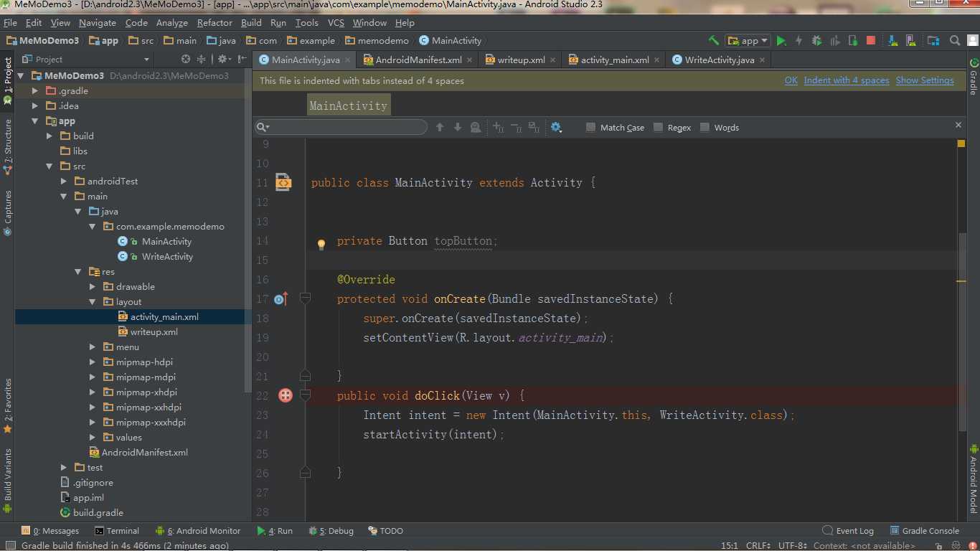Switch to the writeup.xml editor tab
This screenshot has height=551, width=980.
point(521,60)
